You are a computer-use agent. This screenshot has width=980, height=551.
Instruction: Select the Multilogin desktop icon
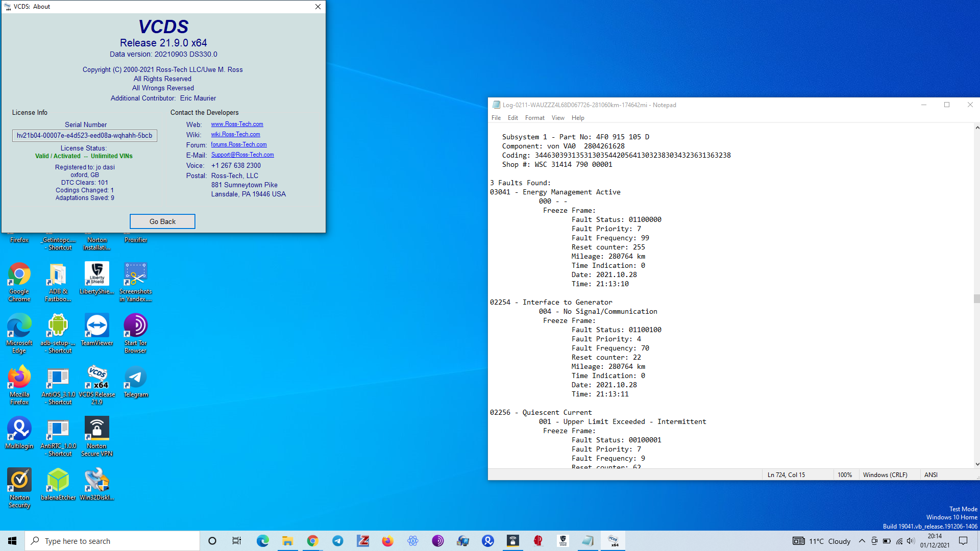click(x=19, y=434)
